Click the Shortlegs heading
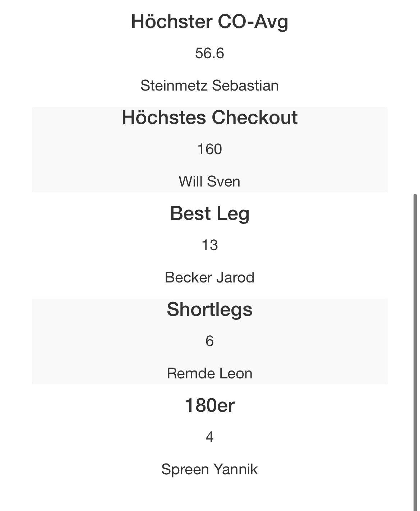Viewport: 420px width, 511px height. pyautogui.click(x=209, y=309)
